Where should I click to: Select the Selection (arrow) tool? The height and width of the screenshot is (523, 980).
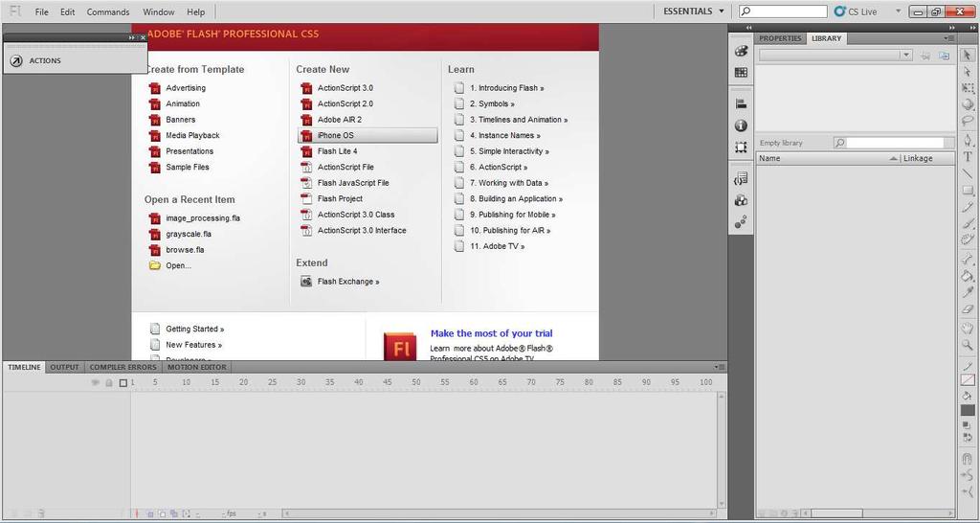968,57
